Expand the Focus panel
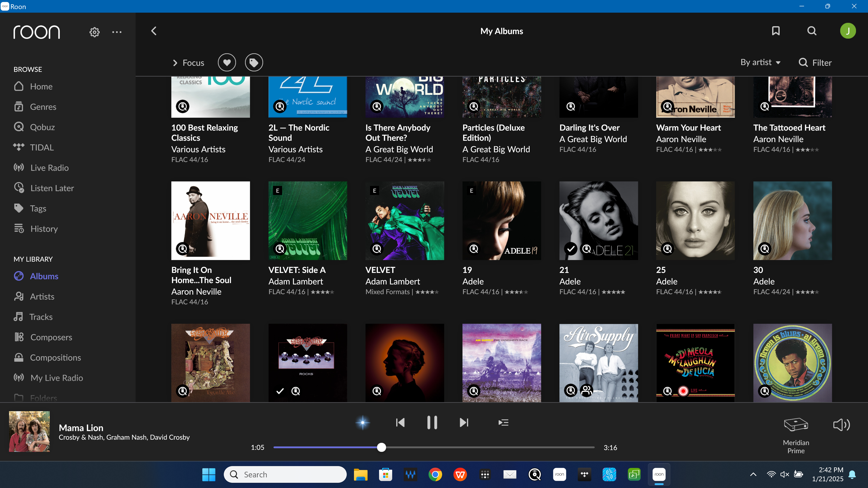Viewport: 868px width, 488px height. pyautogui.click(x=188, y=63)
